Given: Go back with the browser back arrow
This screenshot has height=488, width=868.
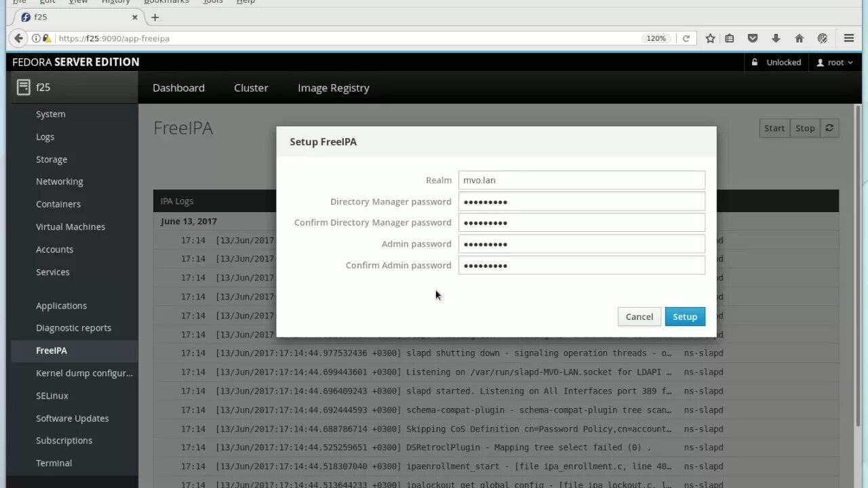Looking at the screenshot, I should pos(19,39).
